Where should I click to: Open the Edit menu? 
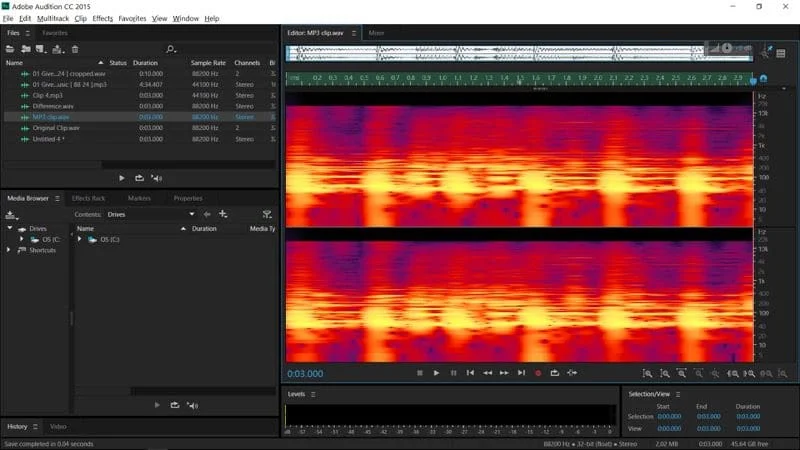(25, 18)
